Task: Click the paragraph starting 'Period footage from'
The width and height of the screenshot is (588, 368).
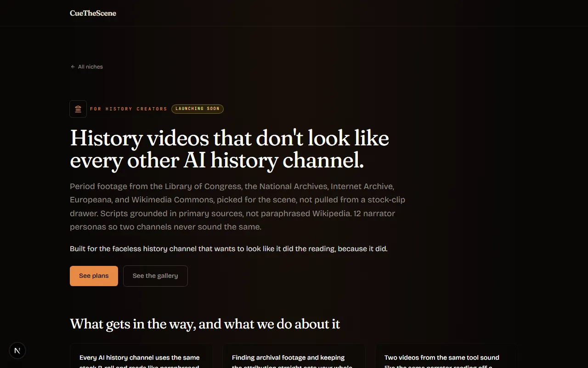Action: 238,207
